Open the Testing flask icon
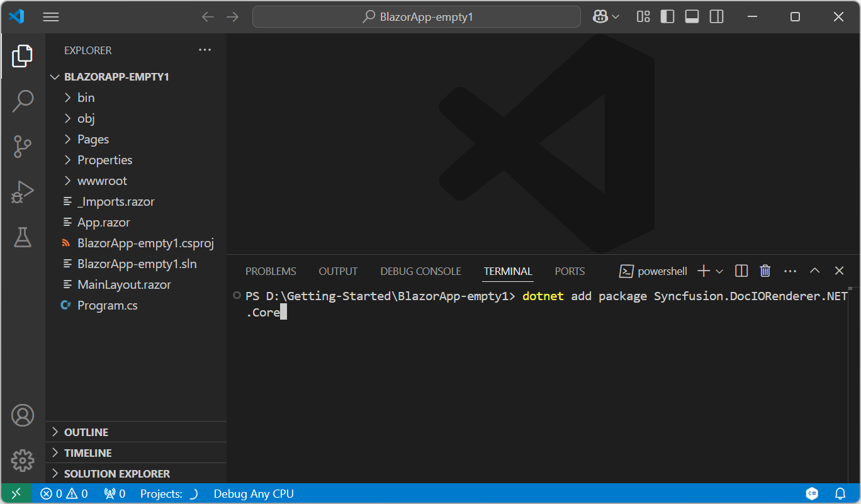This screenshot has height=504, width=861. pyautogui.click(x=23, y=237)
